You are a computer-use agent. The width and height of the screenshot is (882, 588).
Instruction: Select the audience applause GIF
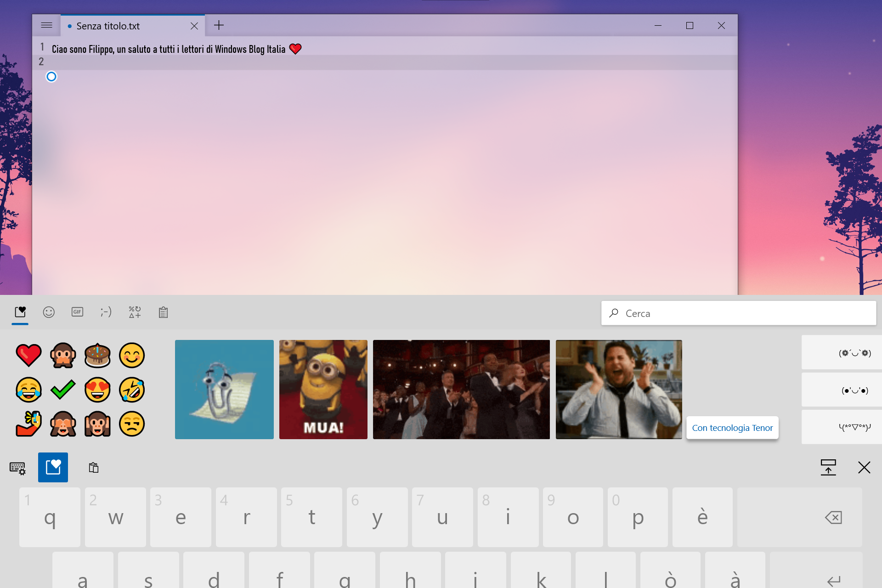click(x=461, y=390)
